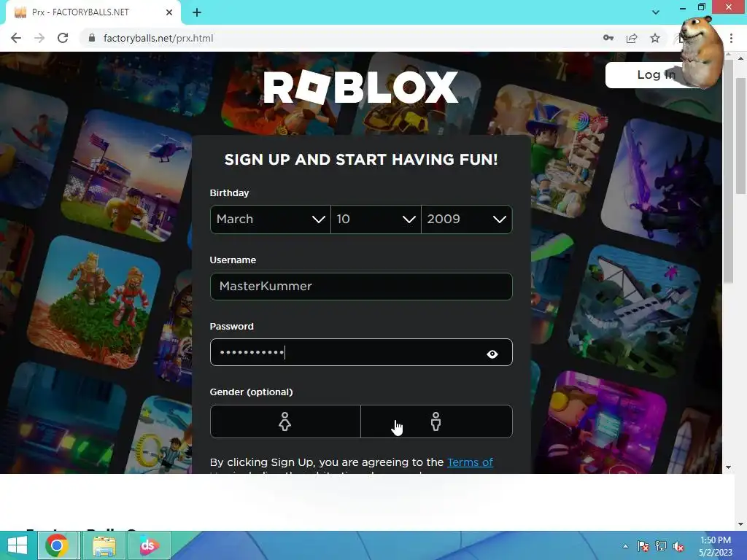Screen dimensions: 747x560
Task: Click the purple dragon game thumbnail
Action: tap(662, 183)
